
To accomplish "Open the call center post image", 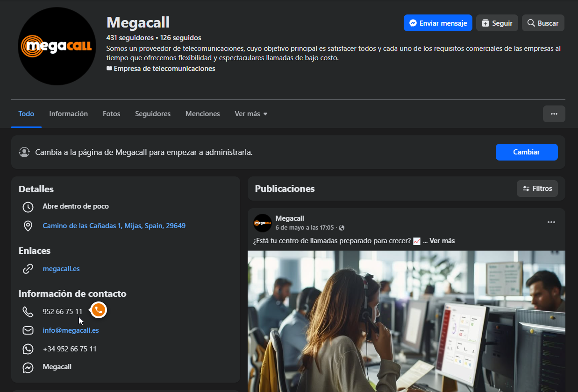I will [407, 321].
